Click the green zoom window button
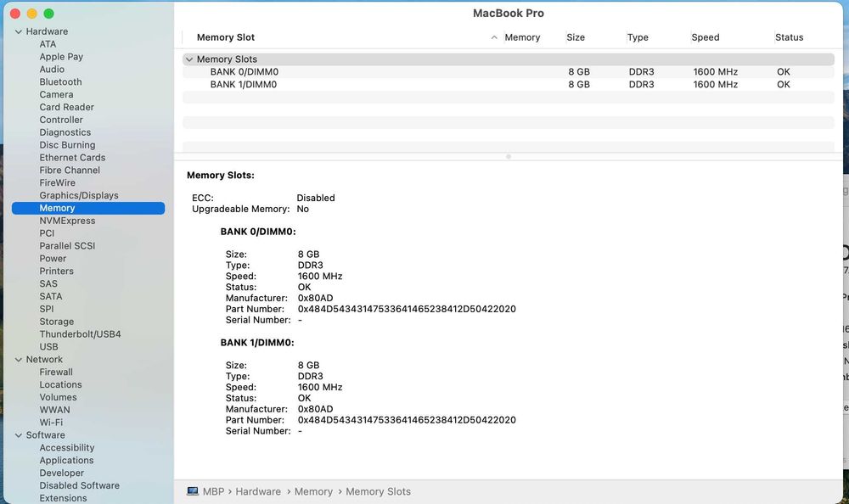 (x=48, y=14)
